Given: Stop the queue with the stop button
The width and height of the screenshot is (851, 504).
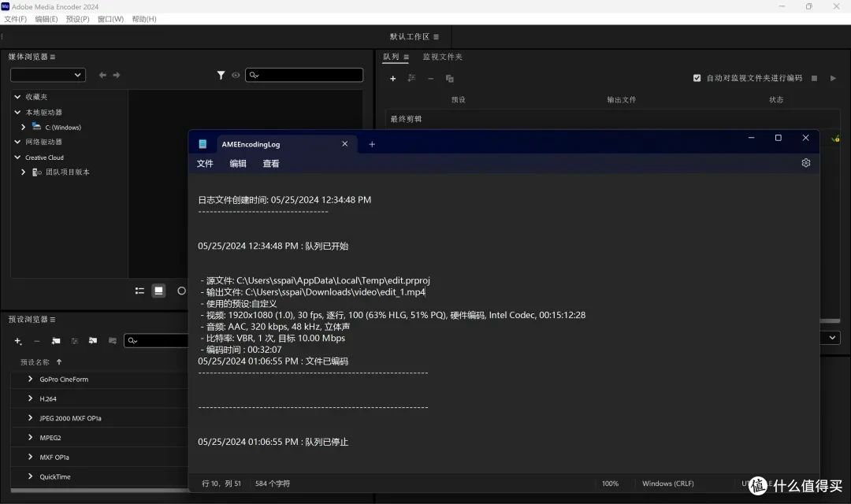Looking at the screenshot, I should click(x=814, y=78).
